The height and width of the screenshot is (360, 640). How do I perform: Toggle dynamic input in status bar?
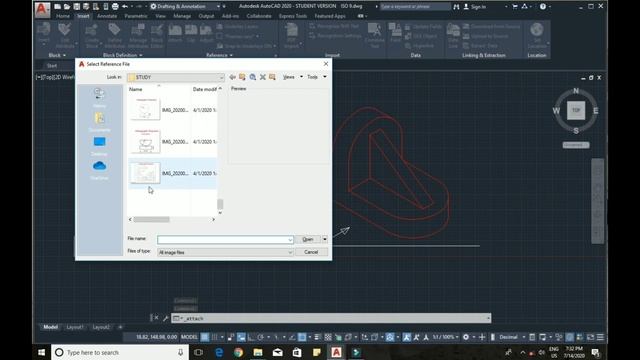coord(241,337)
